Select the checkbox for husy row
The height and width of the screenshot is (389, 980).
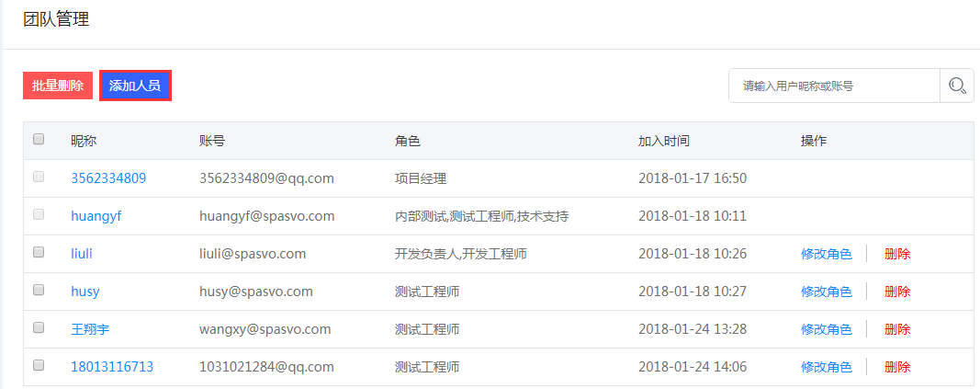[39, 290]
